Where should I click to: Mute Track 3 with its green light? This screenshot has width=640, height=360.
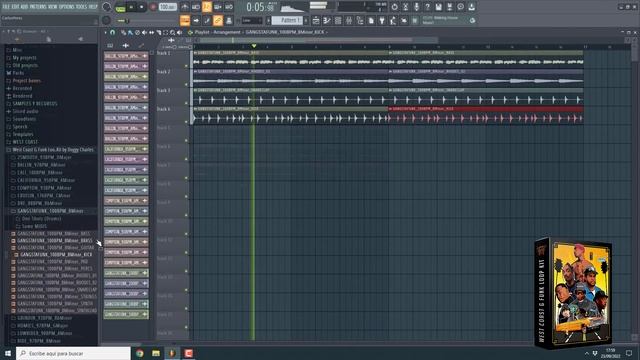(x=186, y=103)
